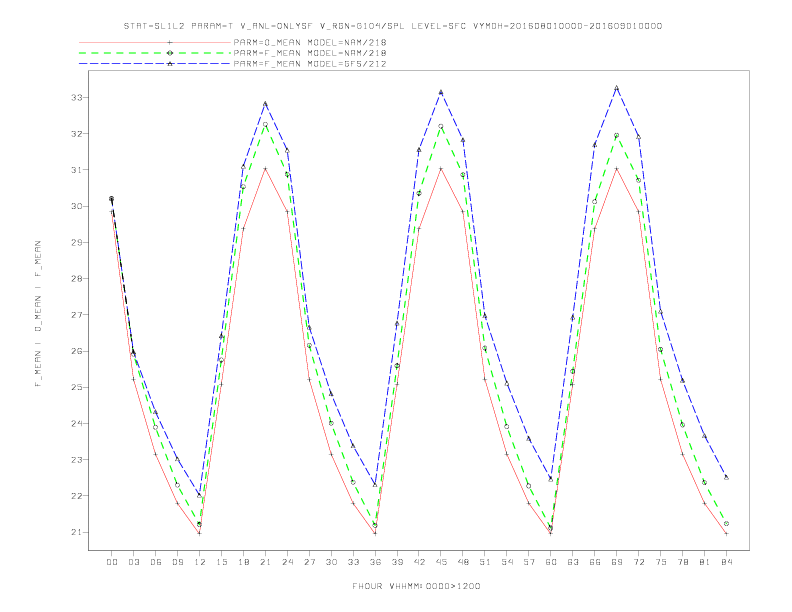This screenshot has width=792, height=612.
Task: Click y-axis tick label 22
Action: 77,496
